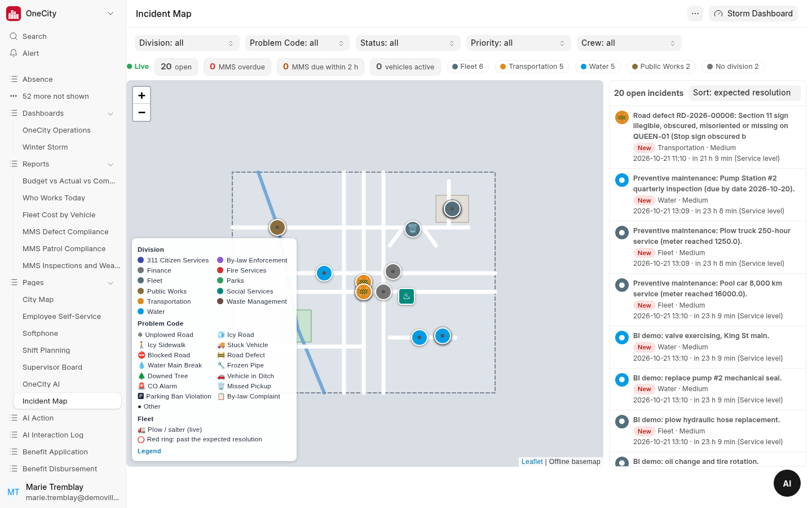Click the Road defect incident orange icon
812x508 pixels.
click(x=622, y=117)
